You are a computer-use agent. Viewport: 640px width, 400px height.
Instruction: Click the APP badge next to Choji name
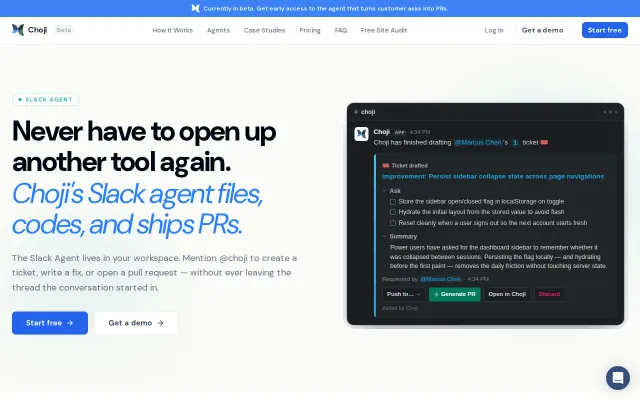coord(400,132)
